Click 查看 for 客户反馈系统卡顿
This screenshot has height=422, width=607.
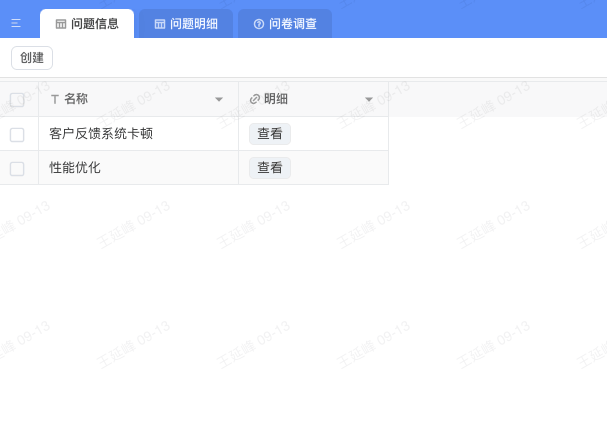click(270, 134)
